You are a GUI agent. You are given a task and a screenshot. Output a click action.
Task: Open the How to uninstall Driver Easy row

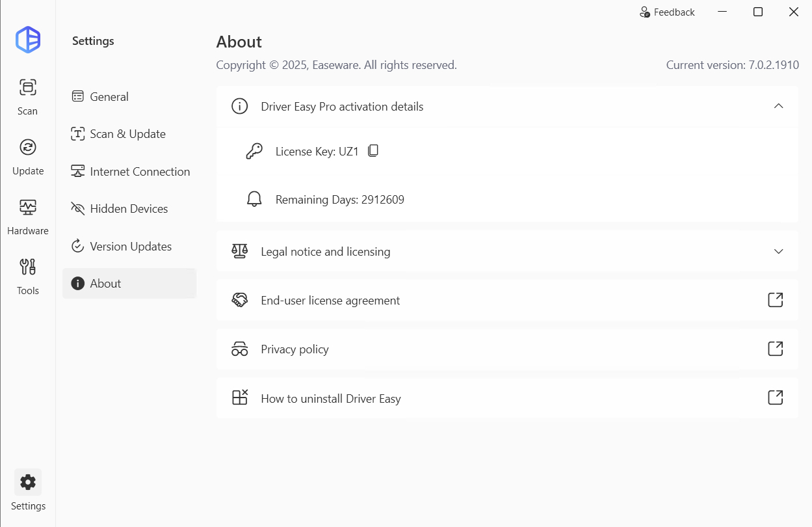click(507, 398)
